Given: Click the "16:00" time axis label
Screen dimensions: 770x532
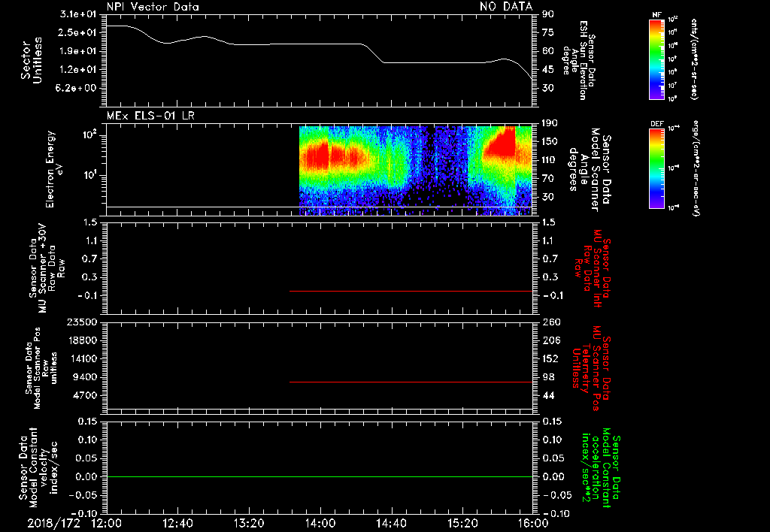Looking at the screenshot, I should (533, 523).
